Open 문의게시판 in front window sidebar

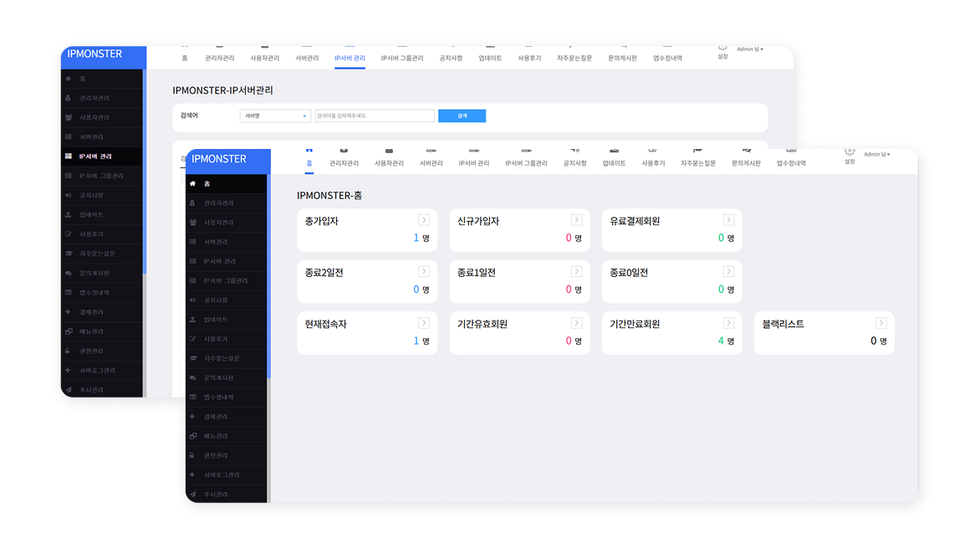[x=227, y=377]
